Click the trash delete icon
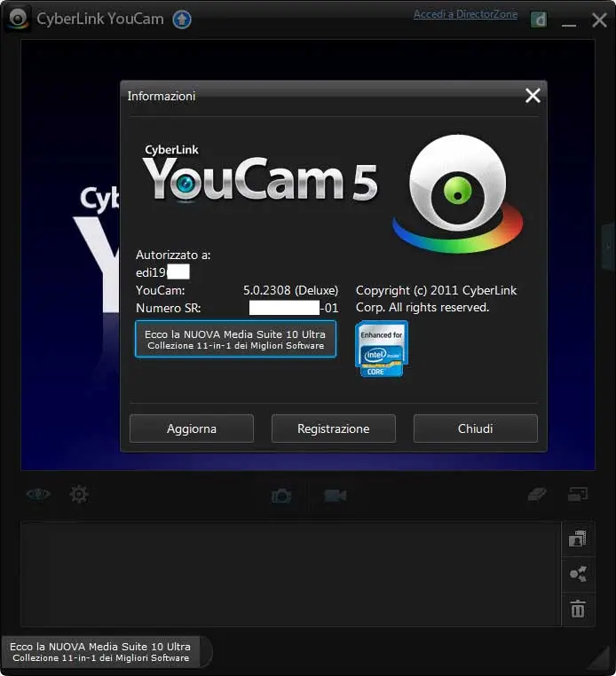Screen dimensions: 616x676 [578, 609]
